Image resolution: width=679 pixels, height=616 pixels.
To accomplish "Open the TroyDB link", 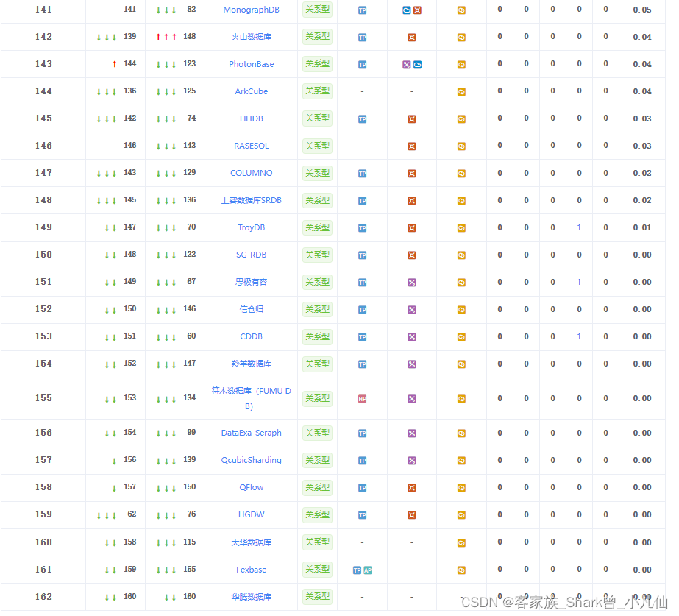I will click(251, 228).
